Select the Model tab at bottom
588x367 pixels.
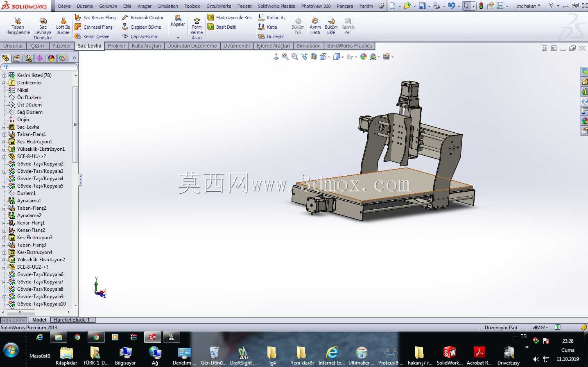(39, 320)
